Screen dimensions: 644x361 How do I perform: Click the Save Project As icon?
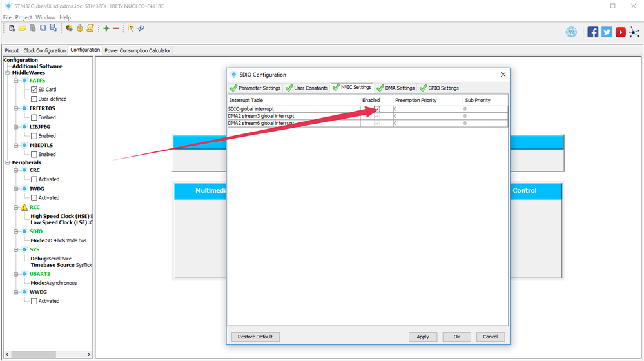pos(53,28)
